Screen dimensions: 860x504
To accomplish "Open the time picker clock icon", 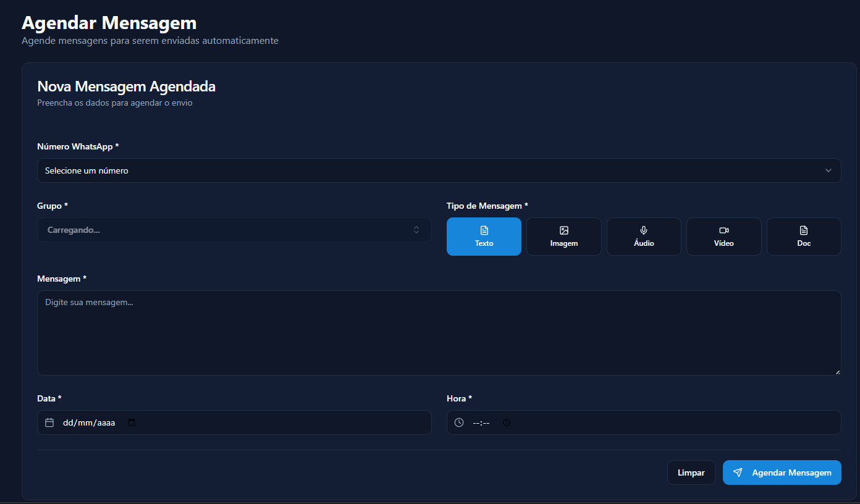I will pos(507,423).
